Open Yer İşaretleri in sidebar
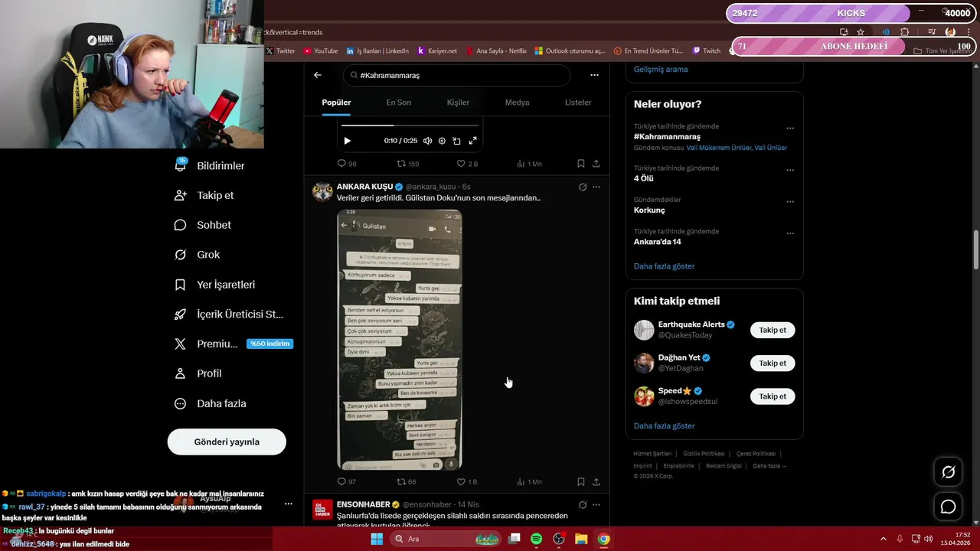This screenshot has height=551, width=980. 215,285
